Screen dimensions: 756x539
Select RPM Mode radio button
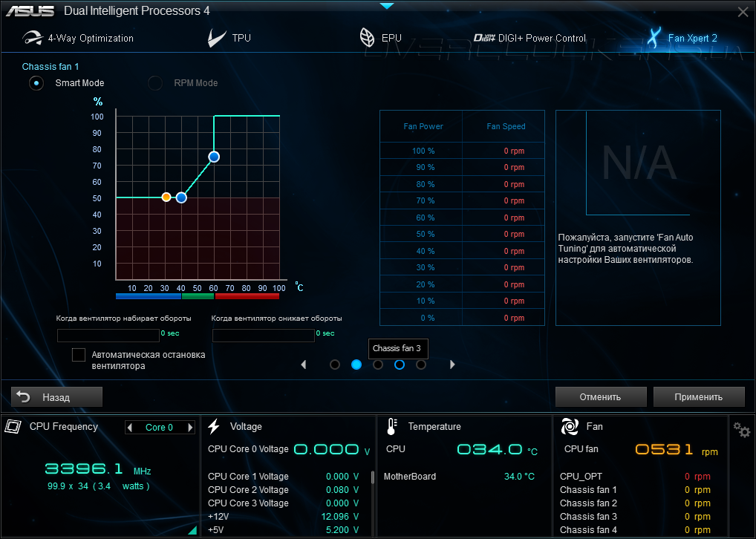154,83
